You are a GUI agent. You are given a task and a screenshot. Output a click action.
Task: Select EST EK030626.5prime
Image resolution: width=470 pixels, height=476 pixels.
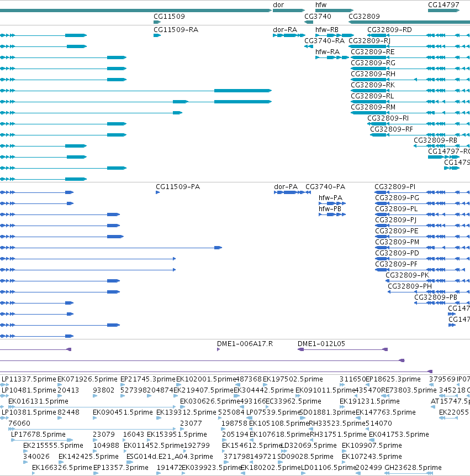point(210,401)
